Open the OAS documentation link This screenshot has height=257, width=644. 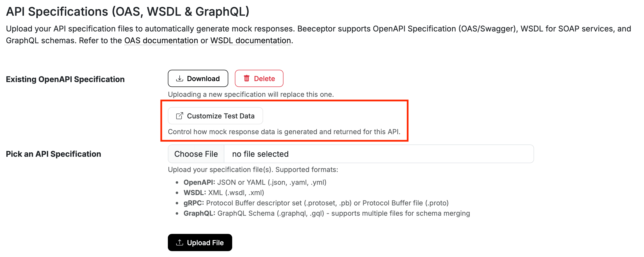pos(161,40)
